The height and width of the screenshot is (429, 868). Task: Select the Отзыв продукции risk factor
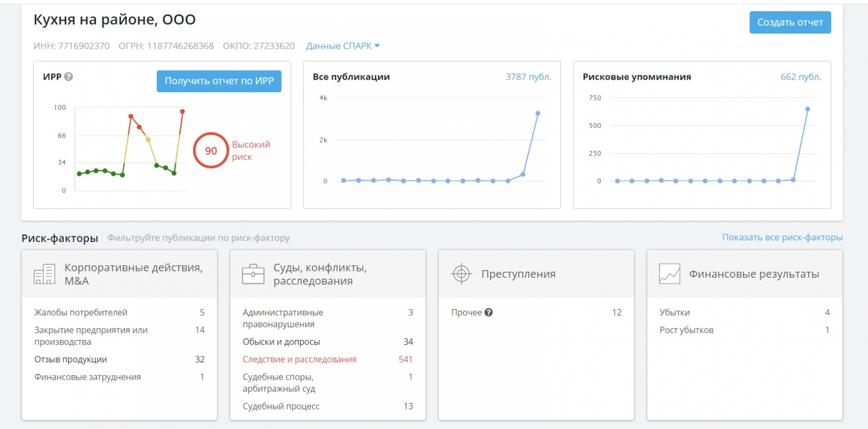[71, 360]
